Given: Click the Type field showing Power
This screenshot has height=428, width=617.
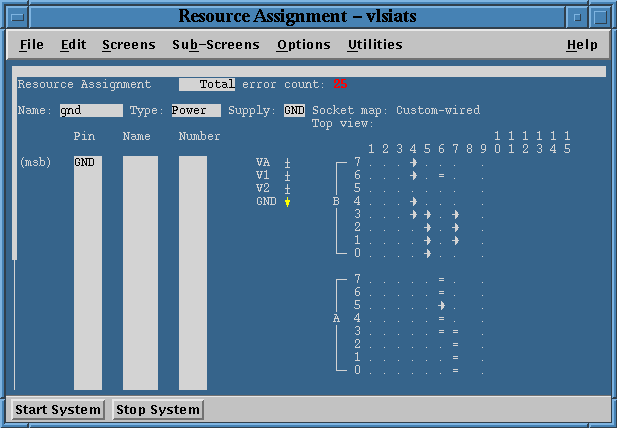Looking at the screenshot, I should [196, 111].
